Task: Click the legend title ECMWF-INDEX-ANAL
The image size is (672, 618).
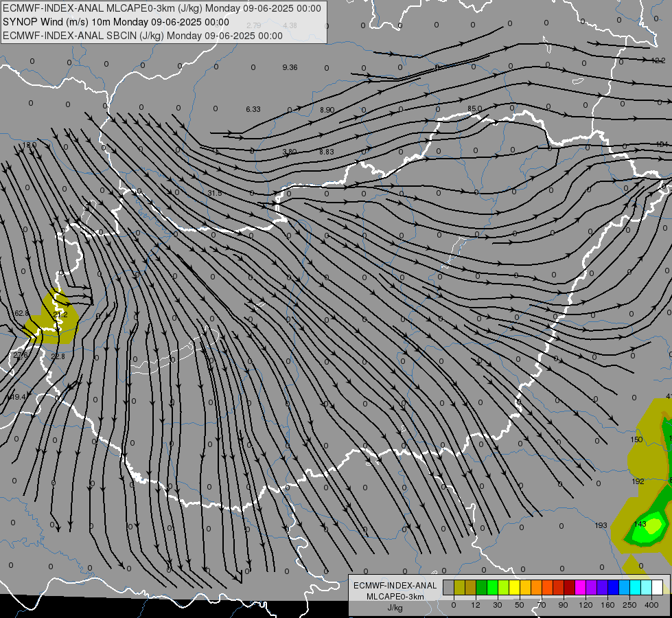Action: tap(395, 586)
